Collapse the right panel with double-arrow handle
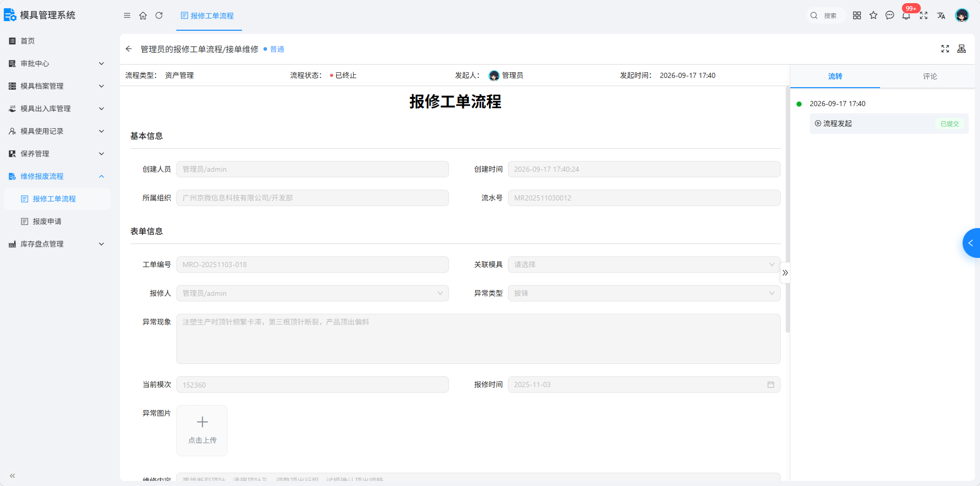This screenshot has width=980, height=486. pyautogui.click(x=785, y=273)
